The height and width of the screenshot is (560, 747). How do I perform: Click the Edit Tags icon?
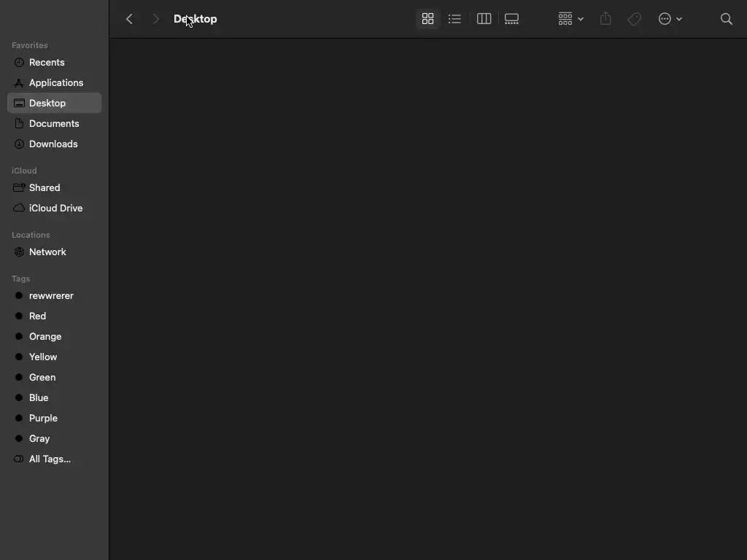tap(634, 19)
